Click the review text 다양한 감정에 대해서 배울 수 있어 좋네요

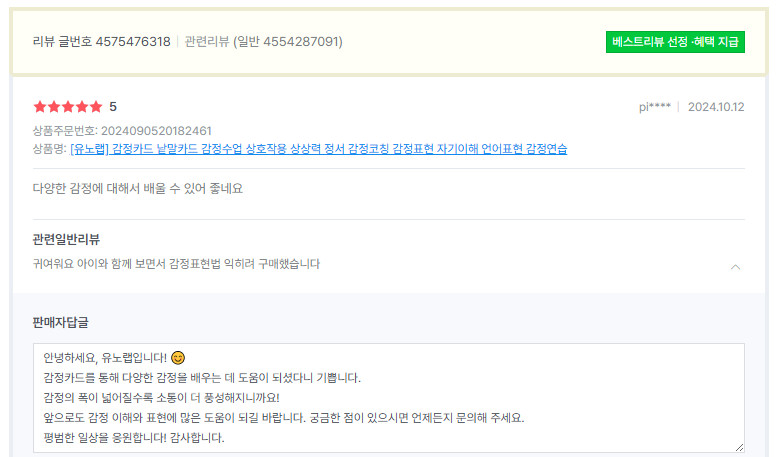138,188
